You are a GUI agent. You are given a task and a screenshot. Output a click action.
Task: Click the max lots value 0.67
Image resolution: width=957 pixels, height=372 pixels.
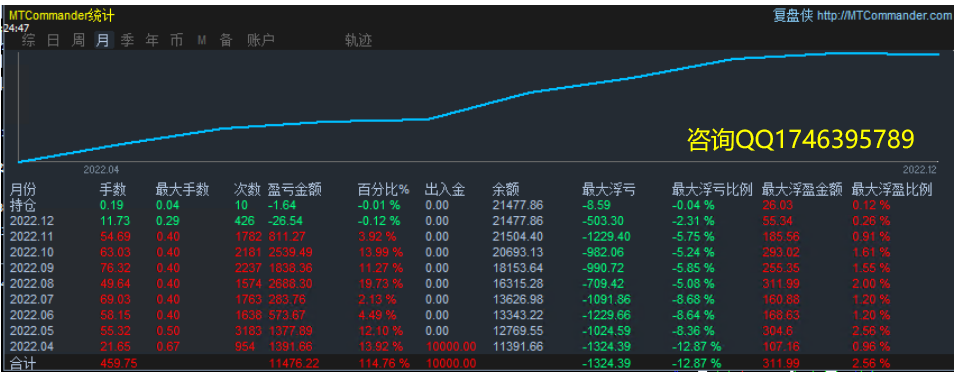point(168,347)
